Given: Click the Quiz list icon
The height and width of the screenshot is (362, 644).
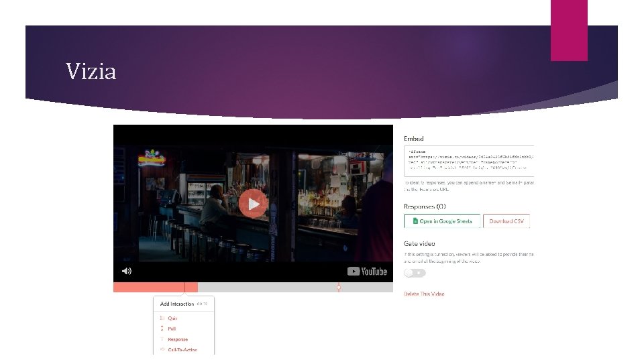Looking at the screenshot, I should (162, 318).
